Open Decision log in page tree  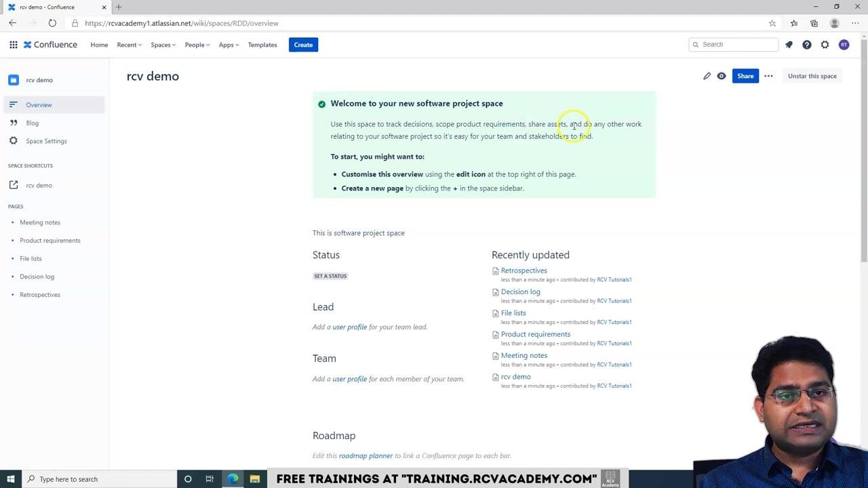tap(37, 277)
